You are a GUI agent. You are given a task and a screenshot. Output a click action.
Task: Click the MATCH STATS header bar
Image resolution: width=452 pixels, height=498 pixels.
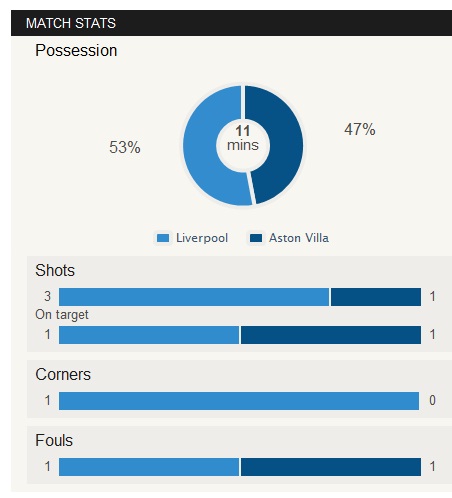231,23
